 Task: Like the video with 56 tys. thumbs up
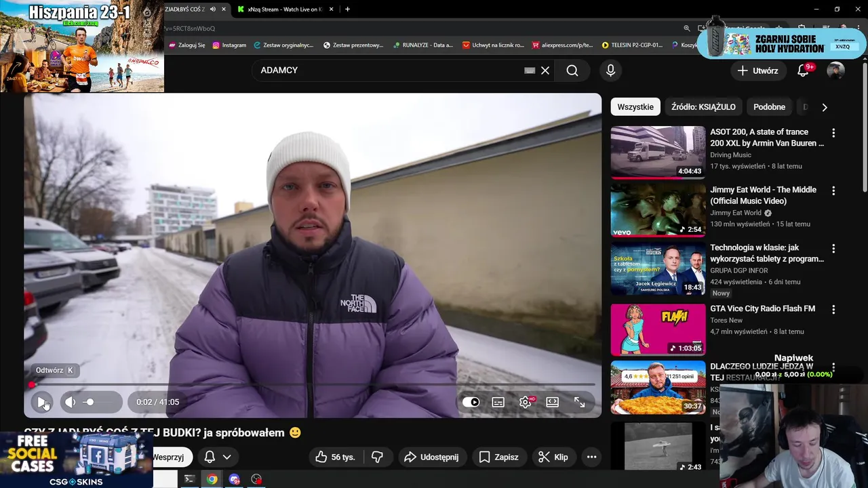click(335, 457)
